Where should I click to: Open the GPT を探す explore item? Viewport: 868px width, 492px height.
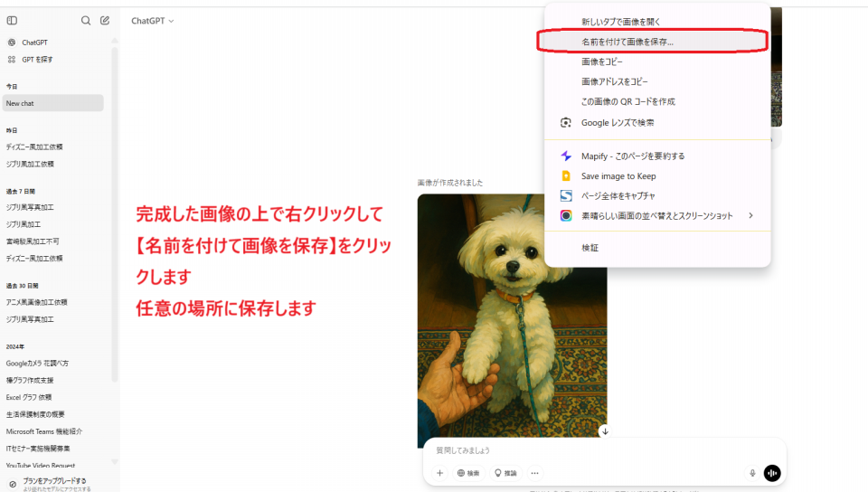point(37,59)
